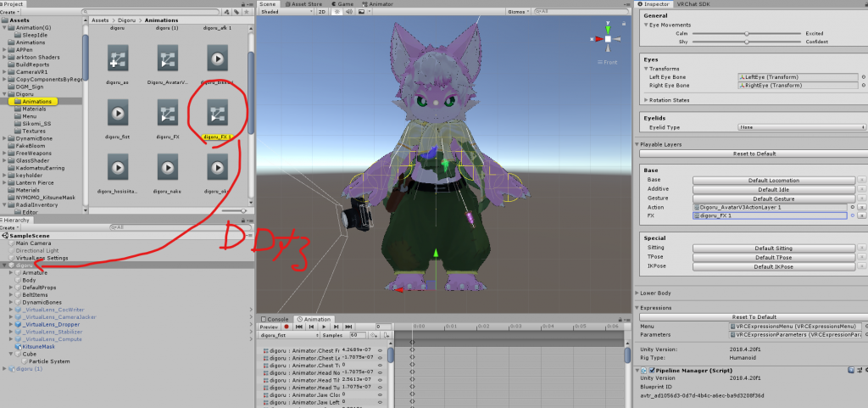Expand the arktoon Shaders folder
This screenshot has height=408, width=868.
(4, 57)
